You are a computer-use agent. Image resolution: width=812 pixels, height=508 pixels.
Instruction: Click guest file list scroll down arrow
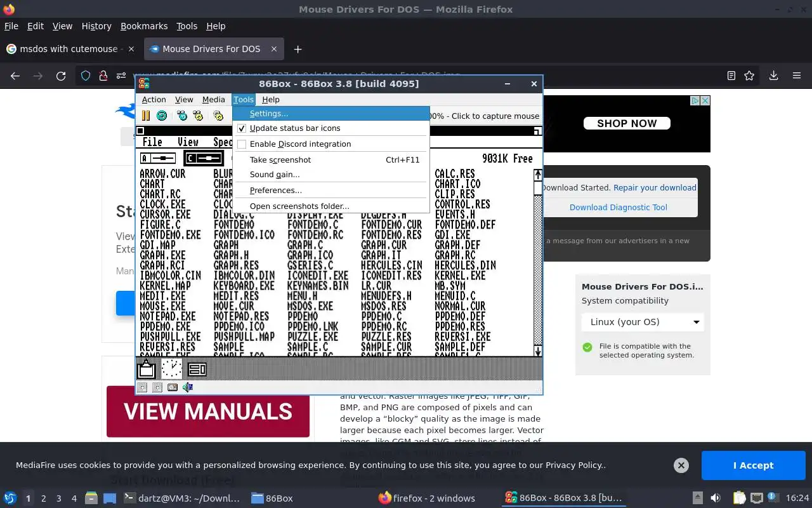point(538,351)
